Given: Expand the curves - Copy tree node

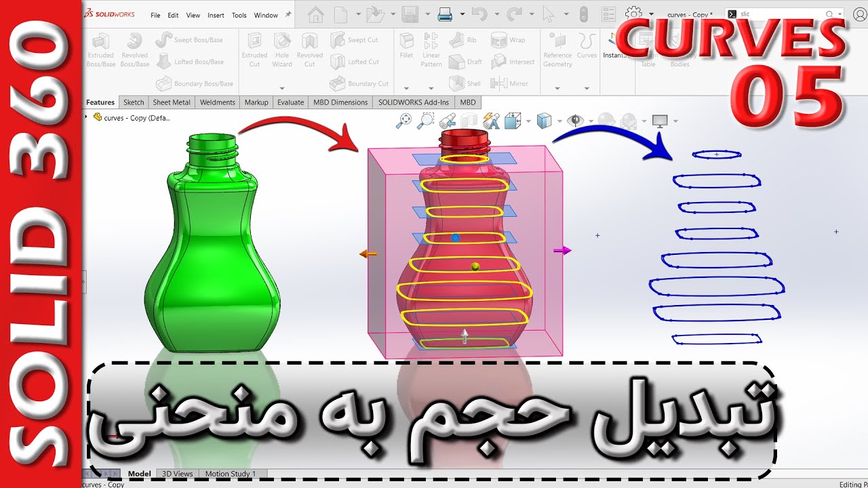Looking at the screenshot, I should click(x=86, y=117).
